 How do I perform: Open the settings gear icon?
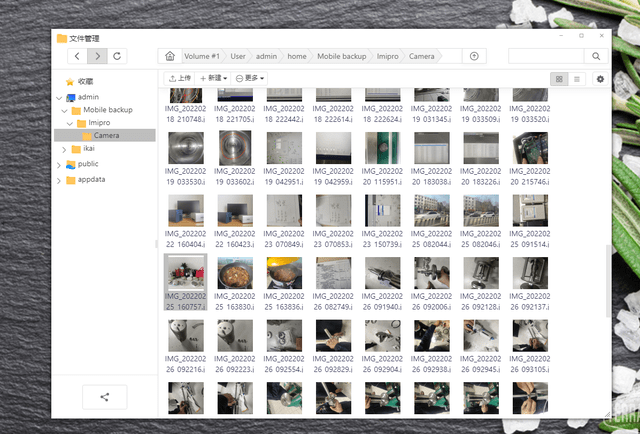coord(600,78)
